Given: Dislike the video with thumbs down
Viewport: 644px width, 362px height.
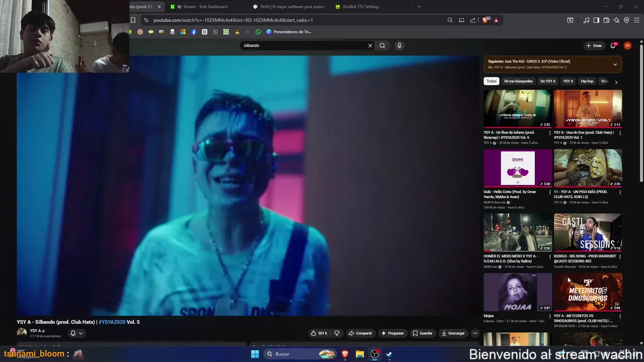Looking at the screenshot, I should tap(337, 333).
